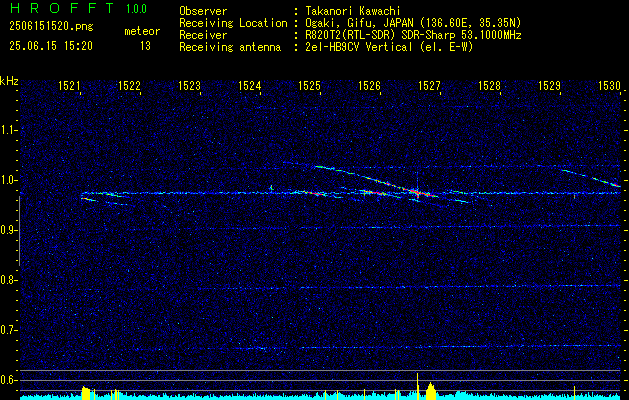Click the gray vertical range bar by 0.9 kHz

(x=19, y=231)
